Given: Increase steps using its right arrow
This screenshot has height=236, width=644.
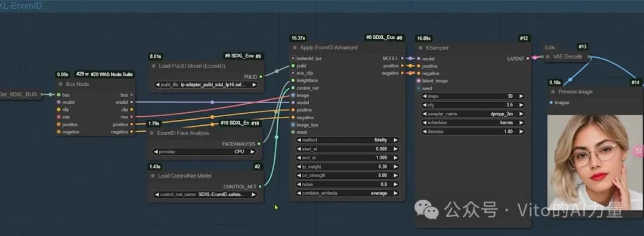Looking at the screenshot, I should point(522,96).
